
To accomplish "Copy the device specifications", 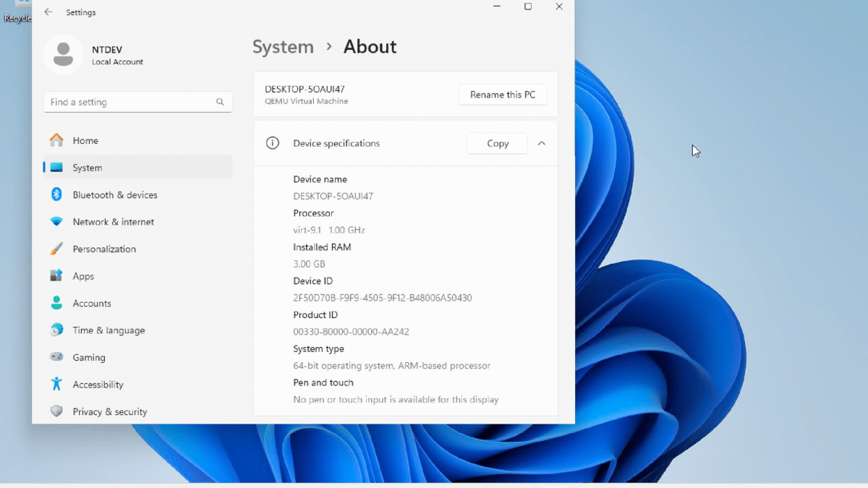I will 497,143.
